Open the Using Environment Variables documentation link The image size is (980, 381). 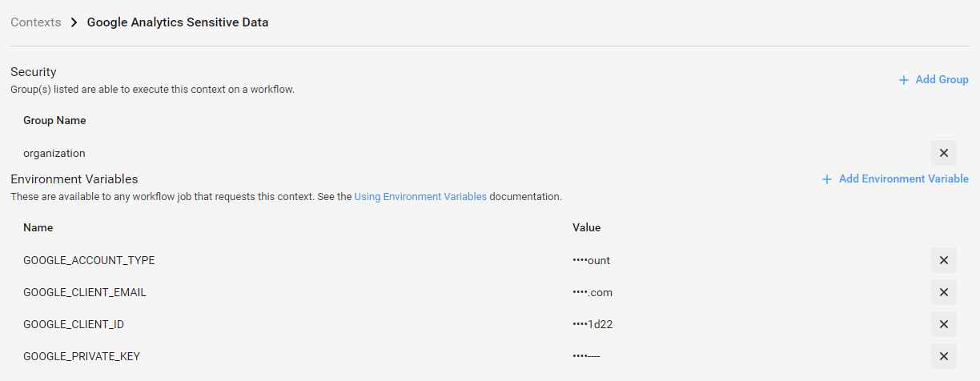pos(420,196)
